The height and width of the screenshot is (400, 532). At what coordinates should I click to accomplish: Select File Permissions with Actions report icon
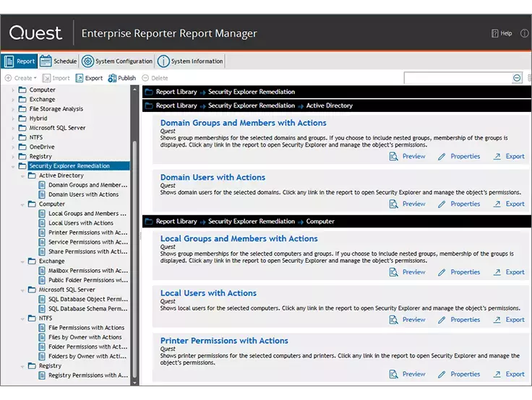pyautogui.click(x=42, y=328)
